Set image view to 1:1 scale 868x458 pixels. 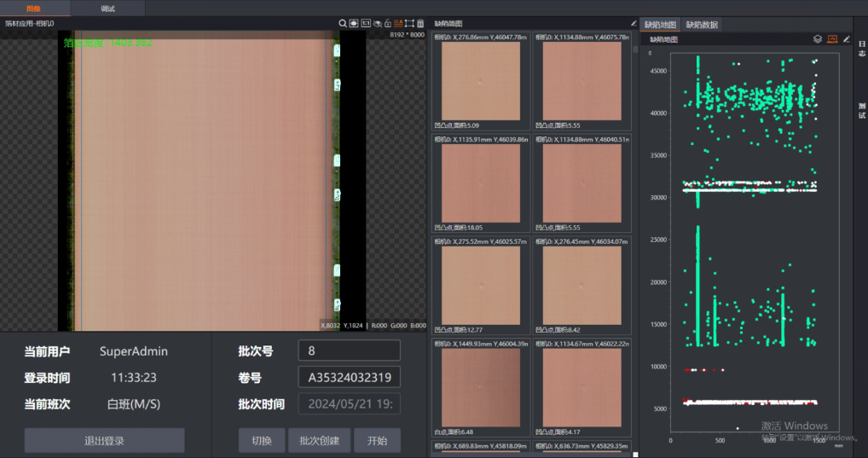tap(366, 23)
